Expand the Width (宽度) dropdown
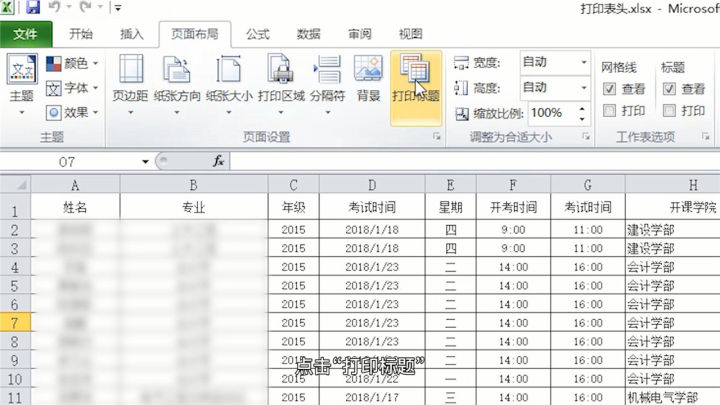 click(x=584, y=62)
